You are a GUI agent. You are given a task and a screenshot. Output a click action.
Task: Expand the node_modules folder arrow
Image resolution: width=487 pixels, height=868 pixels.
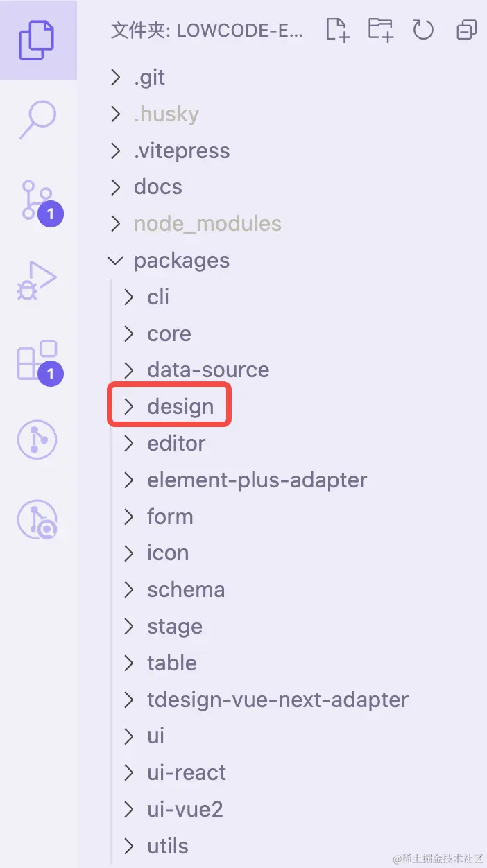click(116, 224)
